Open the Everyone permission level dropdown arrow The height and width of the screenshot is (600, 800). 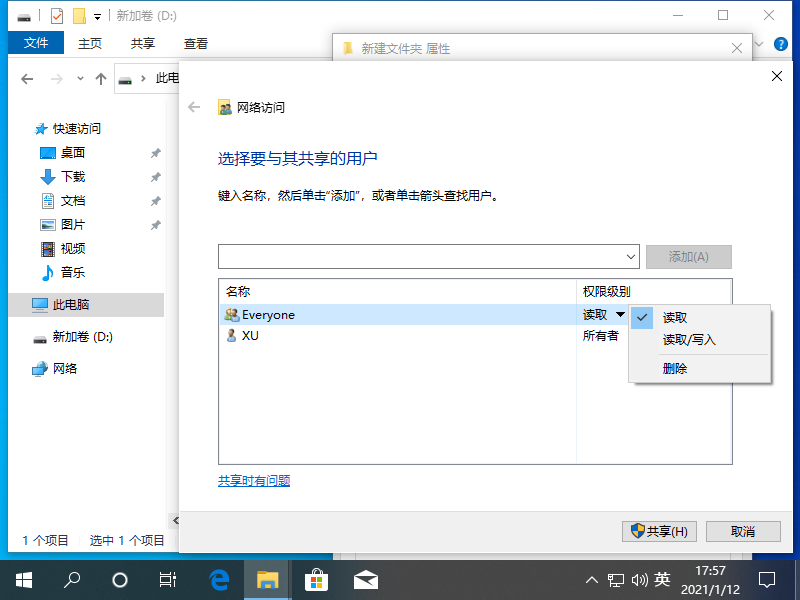(620, 315)
